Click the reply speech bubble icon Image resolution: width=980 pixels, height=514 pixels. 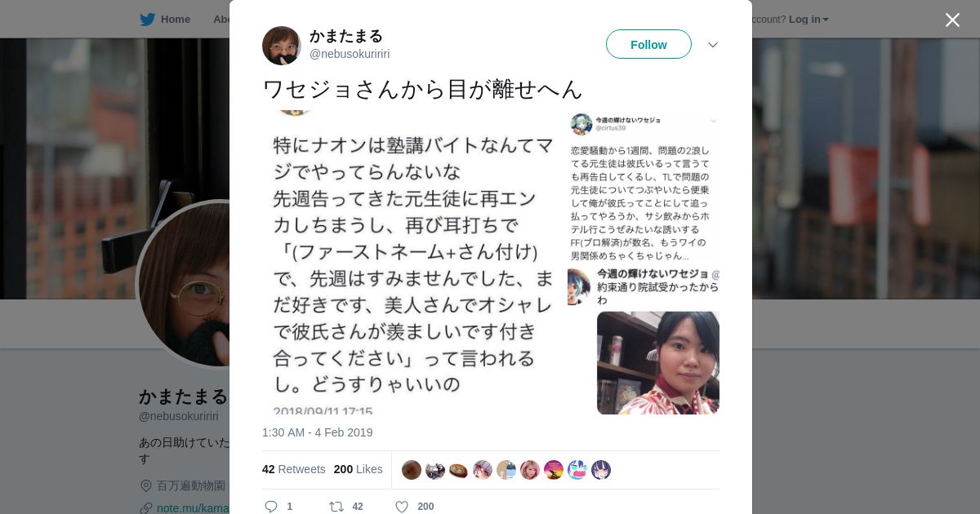click(x=271, y=507)
